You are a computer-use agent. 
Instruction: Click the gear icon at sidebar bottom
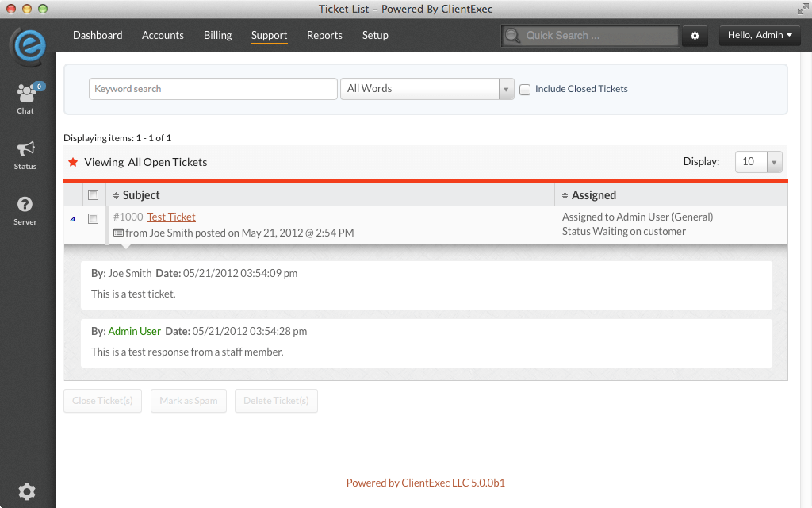[x=26, y=491]
